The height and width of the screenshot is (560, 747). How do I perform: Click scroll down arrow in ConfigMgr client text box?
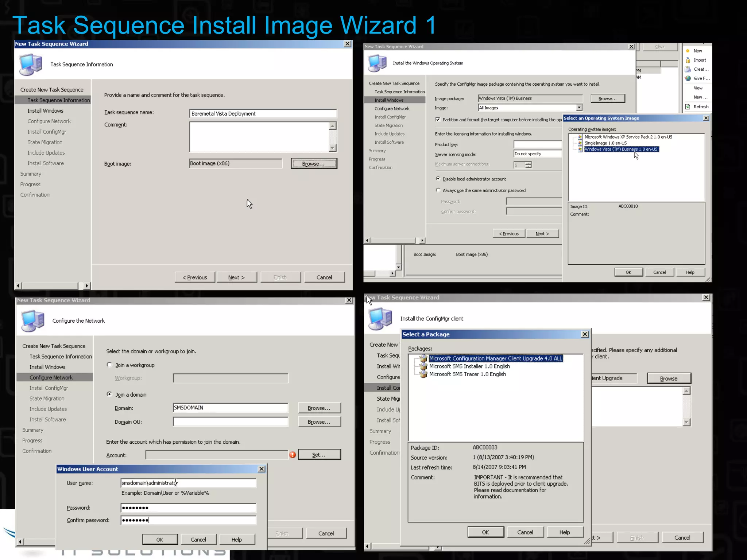point(686,422)
